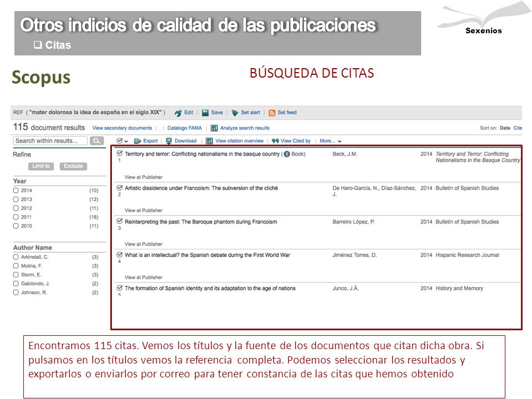
Task: Click the Exclude button
Action: (x=73, y=166)
